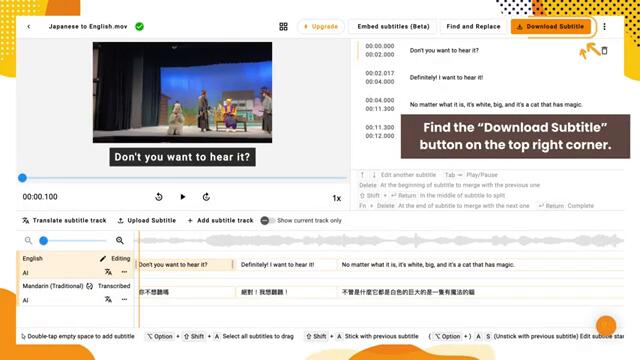The height and width of the screenshot is (360, 640).
Task: Rewind using the skip backward icon
Action: (159, 197)
